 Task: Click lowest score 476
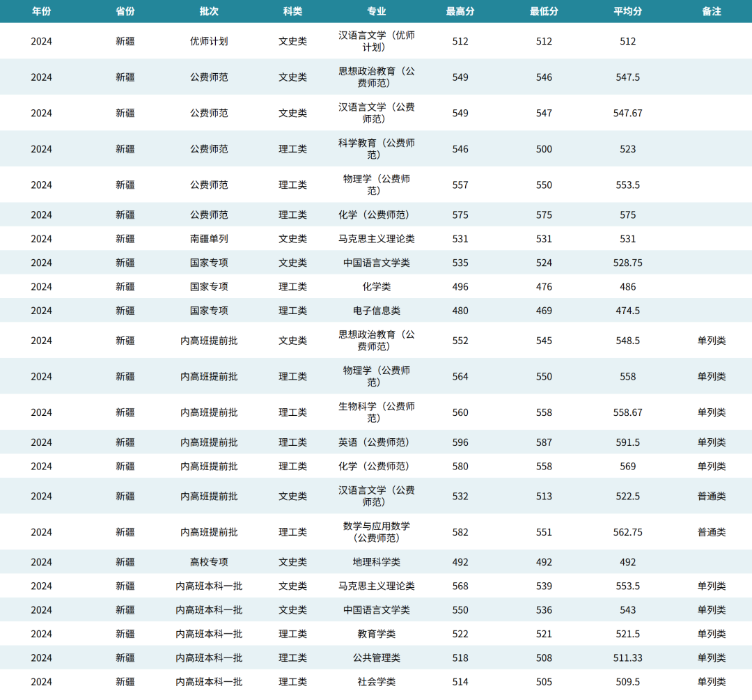[x=544, y=287]
